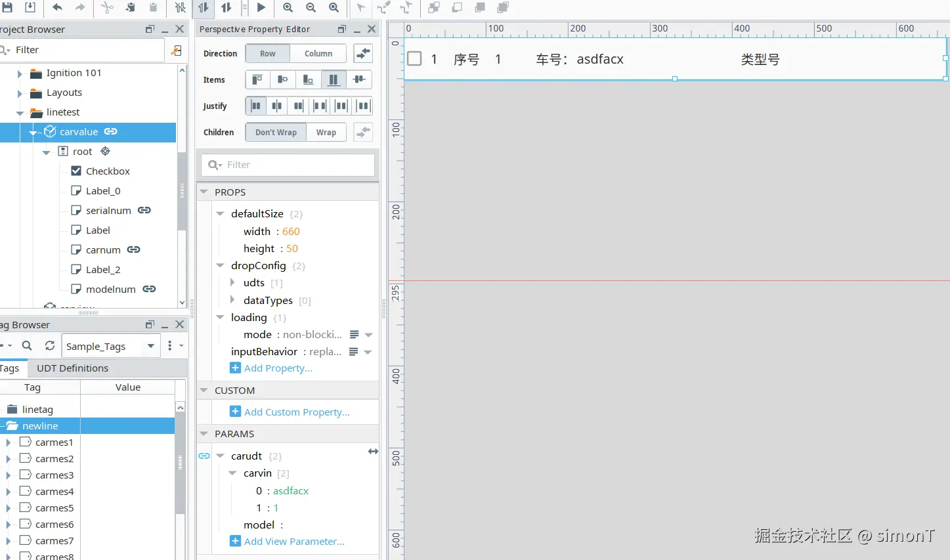Open the Sample_Tags provider dropdown
This screenshot has height=560, width=950.
151,346
